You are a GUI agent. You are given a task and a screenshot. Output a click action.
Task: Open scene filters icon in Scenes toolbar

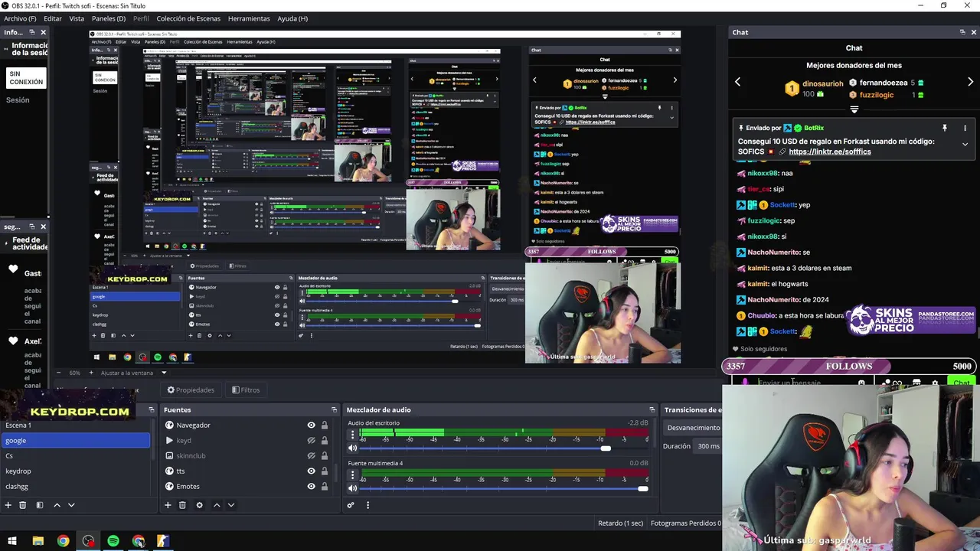point(39,505)
